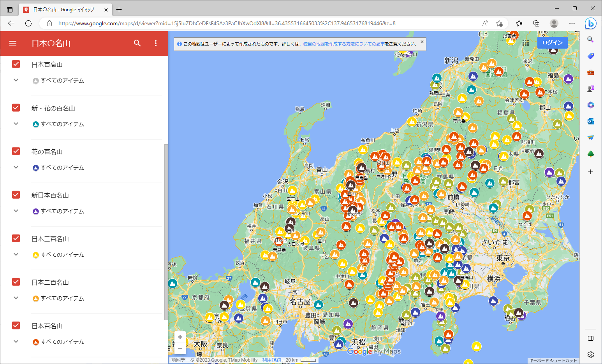Toggle the 花の百名山 layer checkbox
Viewport: 602px width, 364px height.
[16, 151]
